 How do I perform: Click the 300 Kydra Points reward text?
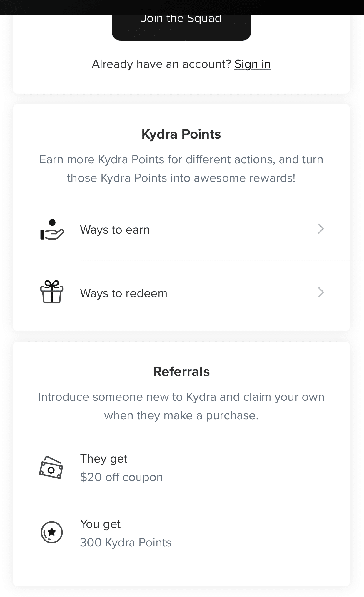coord(126,543)
